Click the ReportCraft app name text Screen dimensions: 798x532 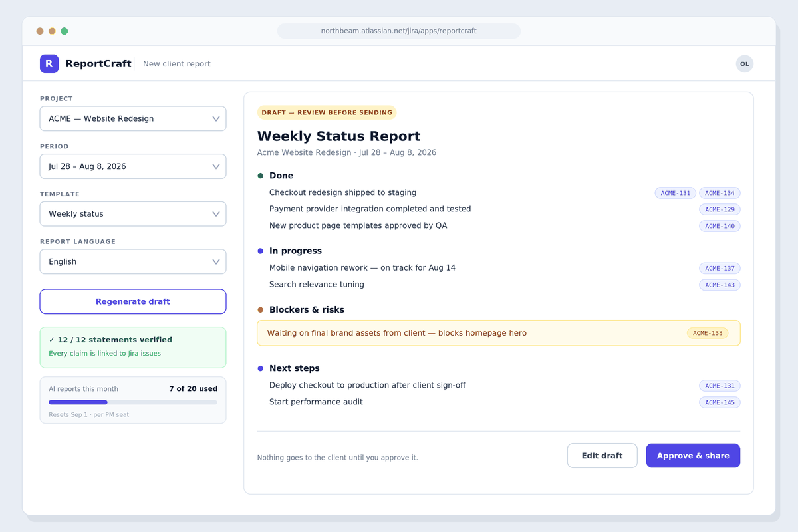98,64
